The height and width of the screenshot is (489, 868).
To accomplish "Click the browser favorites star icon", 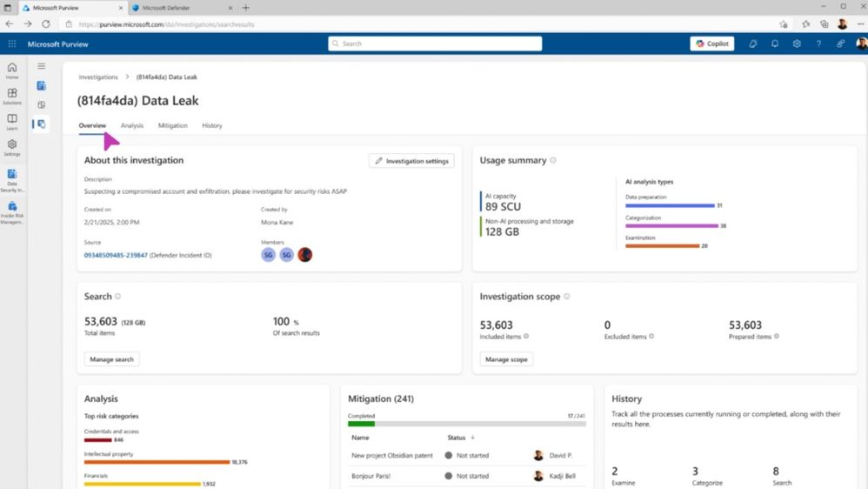I will 806,24.
